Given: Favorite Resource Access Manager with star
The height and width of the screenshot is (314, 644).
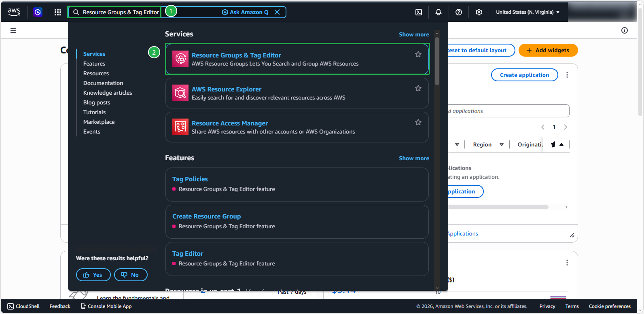Looking at the screenshot, I should (x=418, y=122).
